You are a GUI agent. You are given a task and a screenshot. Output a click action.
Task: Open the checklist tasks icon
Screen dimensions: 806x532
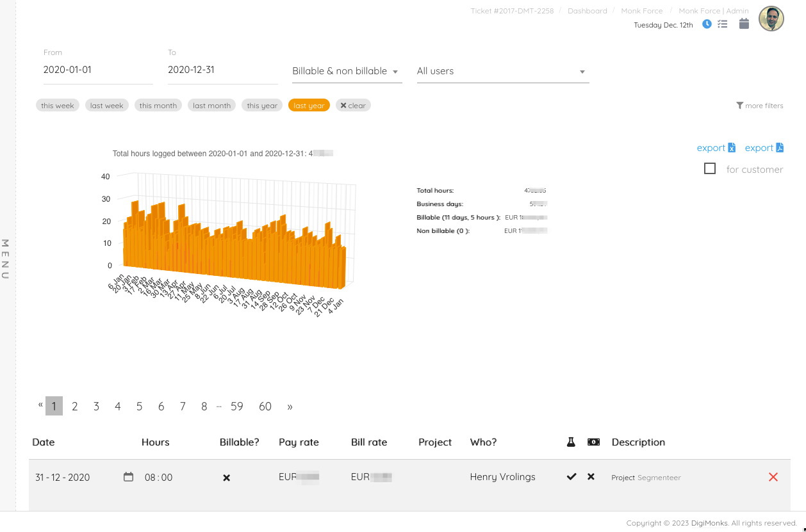(x=723, y=24)
